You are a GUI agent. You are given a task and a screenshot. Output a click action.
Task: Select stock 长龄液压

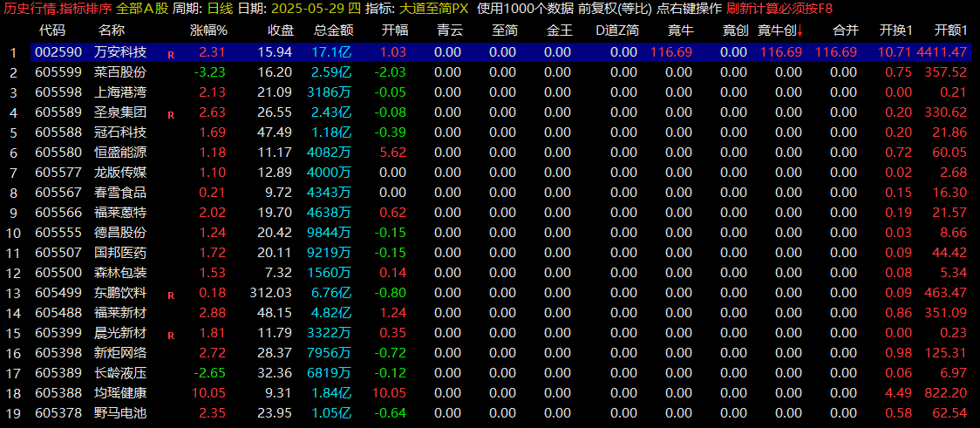120,372
